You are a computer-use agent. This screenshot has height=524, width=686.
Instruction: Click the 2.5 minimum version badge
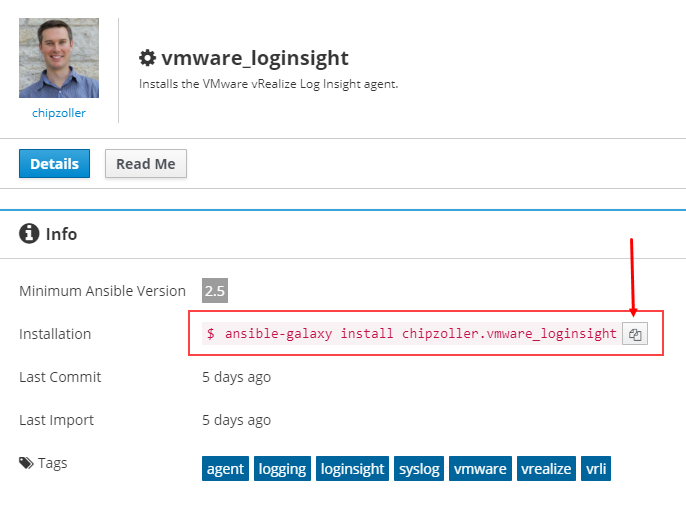215,291
